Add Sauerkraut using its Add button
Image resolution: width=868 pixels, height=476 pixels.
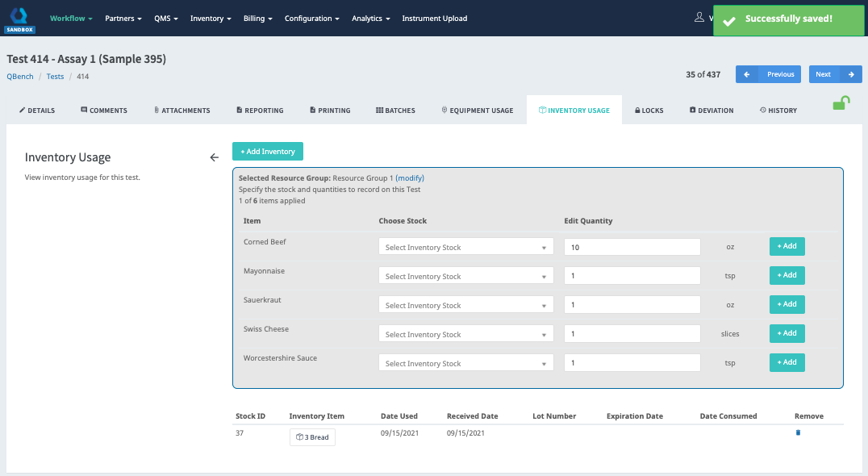(787, 304)
